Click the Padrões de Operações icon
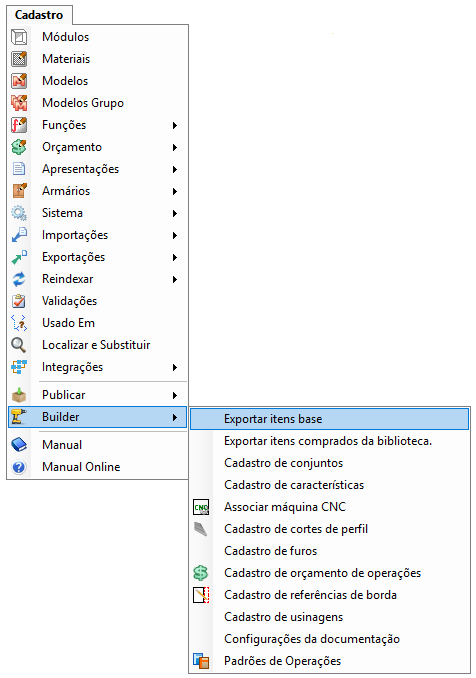476x678 pixels. tap(201, 661)
